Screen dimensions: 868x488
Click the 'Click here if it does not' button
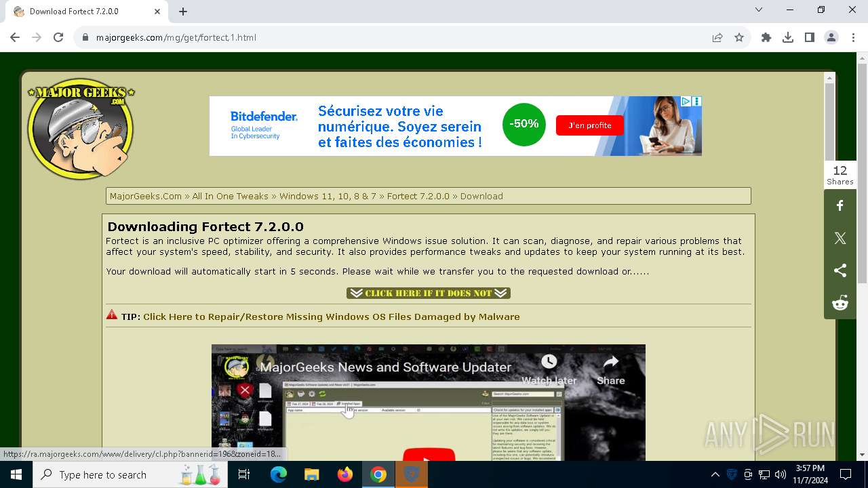pyautogui.click(x=429, y=293)
